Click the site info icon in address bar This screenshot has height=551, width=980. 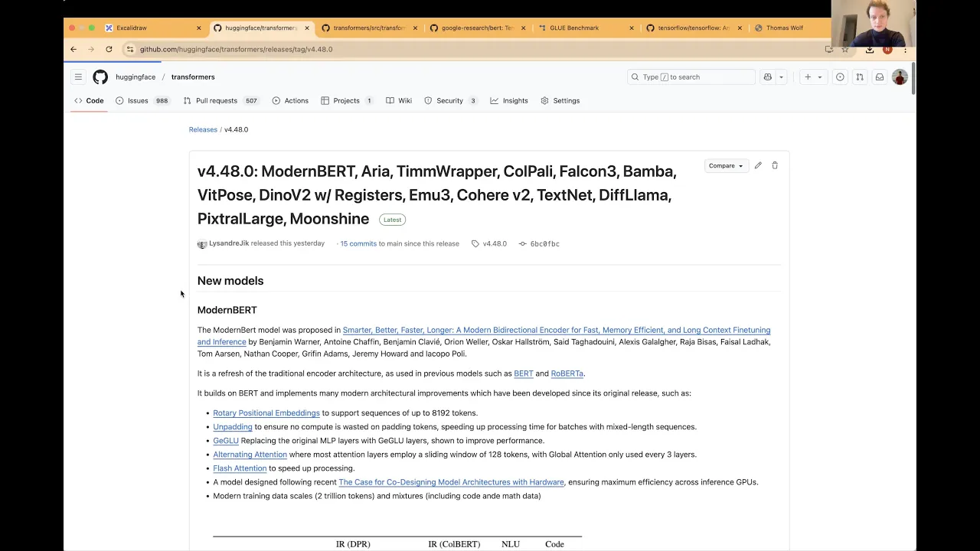coord(130,49)
